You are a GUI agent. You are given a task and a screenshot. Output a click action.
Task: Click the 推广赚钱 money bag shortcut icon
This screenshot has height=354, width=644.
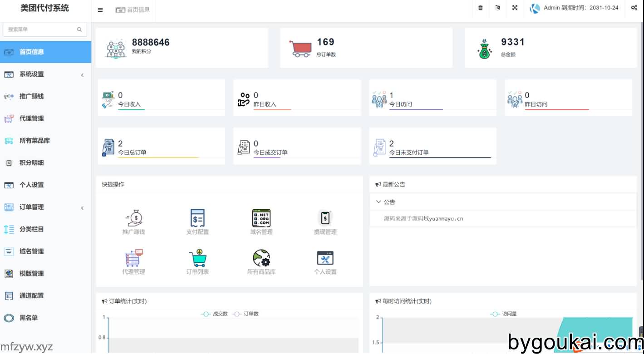point(134,218)
